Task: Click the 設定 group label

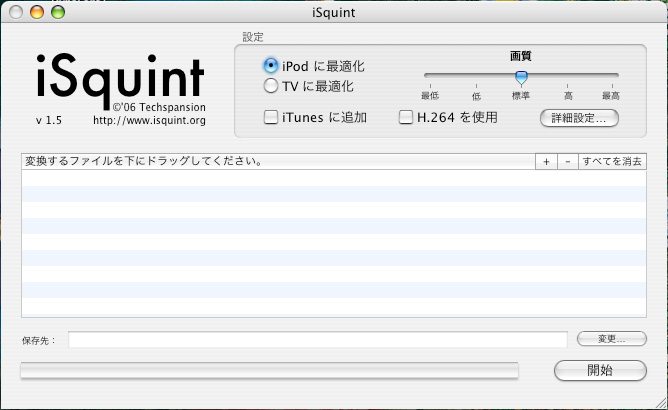Action: [253, 37]
